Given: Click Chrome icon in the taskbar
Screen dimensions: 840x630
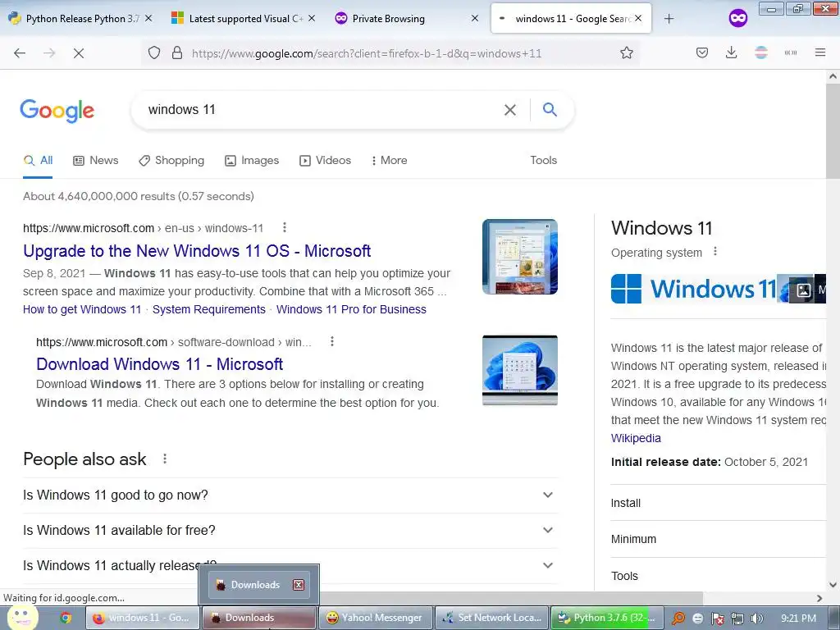Looking at the screenshot, I should click(x=66, y=618).
